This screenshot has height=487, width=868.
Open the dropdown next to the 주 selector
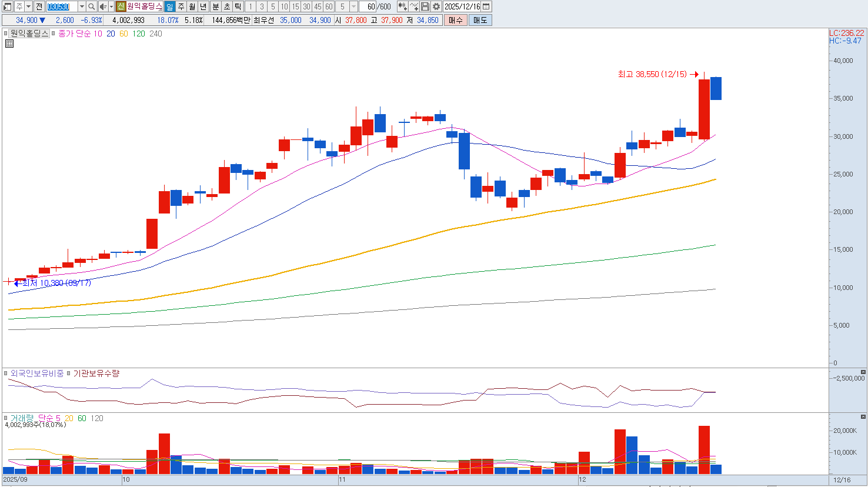pos(28,6)
